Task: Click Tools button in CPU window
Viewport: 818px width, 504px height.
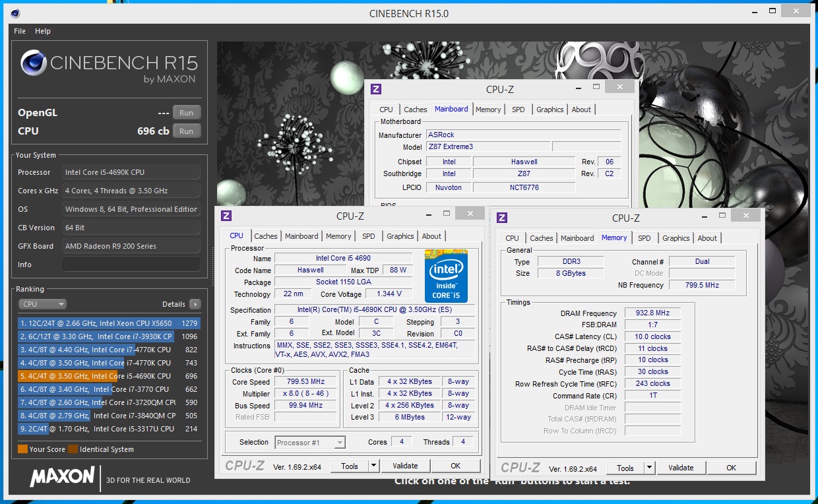Action: 350,466
